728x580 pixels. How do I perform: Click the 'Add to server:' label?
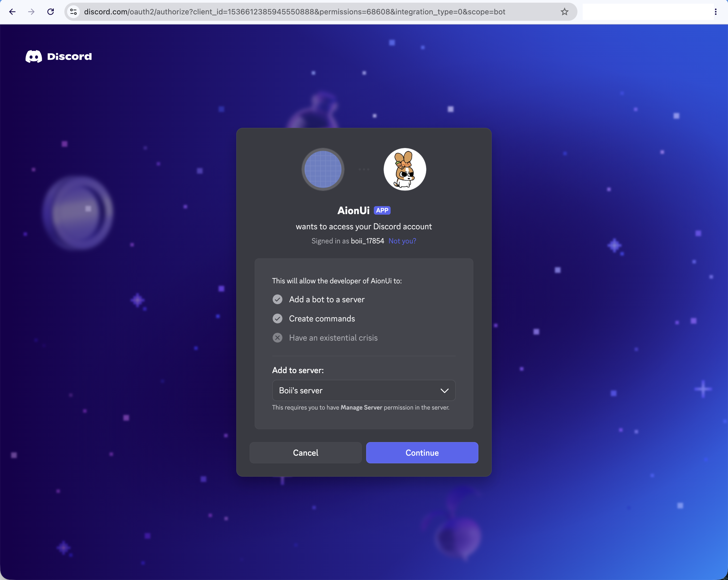click(x=298, y=370)
